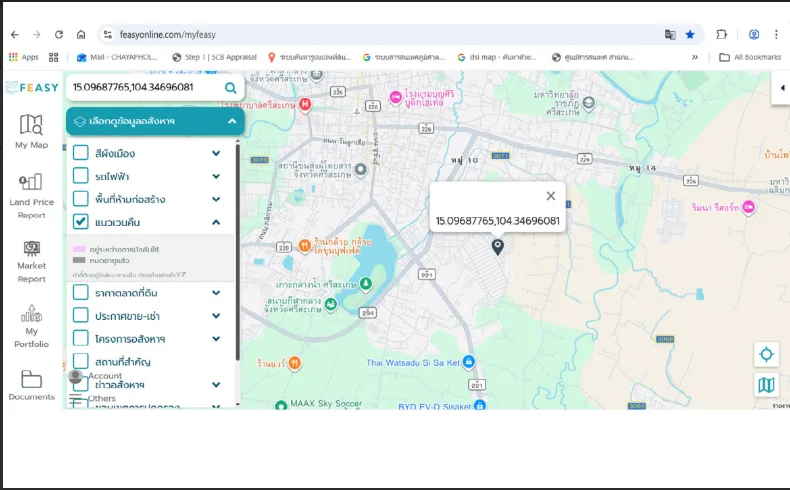Check the พื้นที่ห้ามก่อสร้าง checkbox

click(81, 199)
